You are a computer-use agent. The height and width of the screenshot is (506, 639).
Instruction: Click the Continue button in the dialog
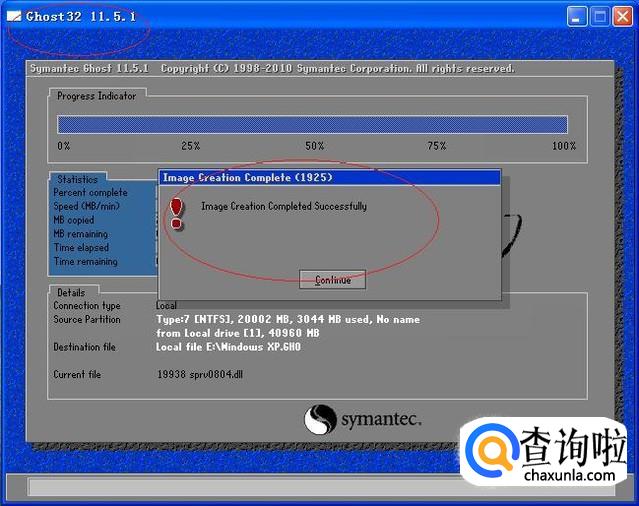(x=332, y=279)
